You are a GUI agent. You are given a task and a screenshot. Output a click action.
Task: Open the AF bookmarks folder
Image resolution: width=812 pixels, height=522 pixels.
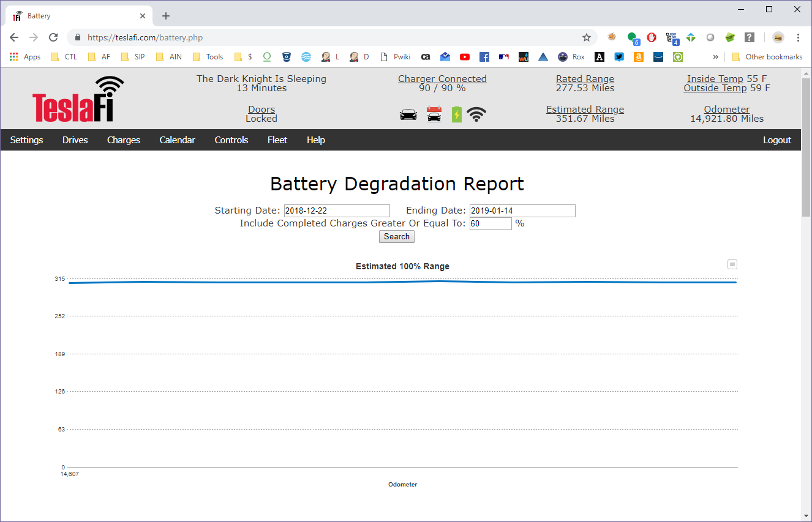coord(99,57)
